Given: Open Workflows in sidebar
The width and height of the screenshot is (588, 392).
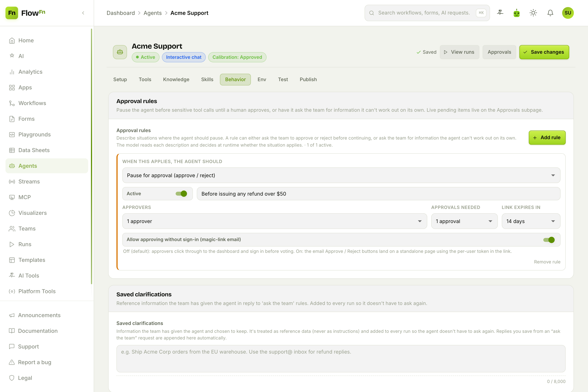Looking at the screenshot, I should coord(47,103).
